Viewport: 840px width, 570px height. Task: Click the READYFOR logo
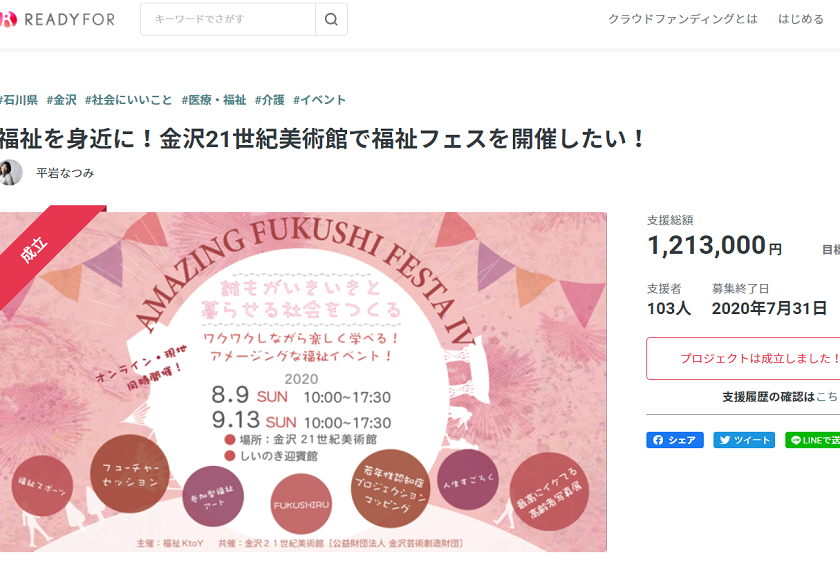point(57,20)
